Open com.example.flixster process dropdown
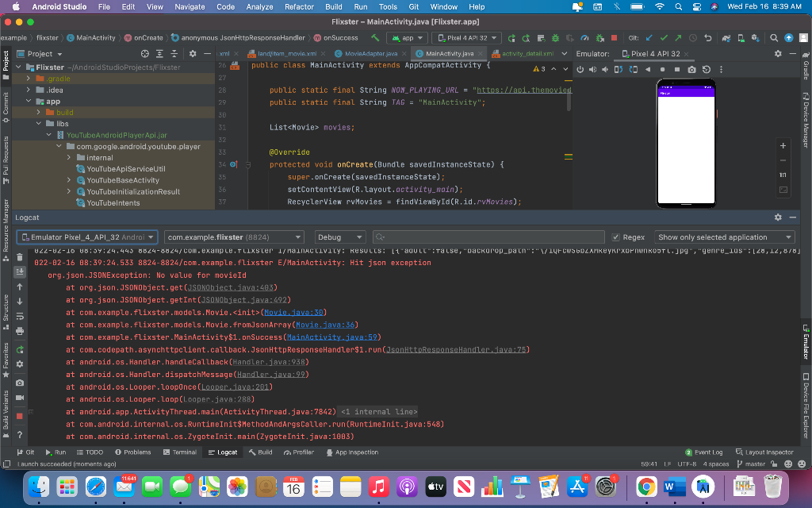812x508 pixels. click(234, 237)
